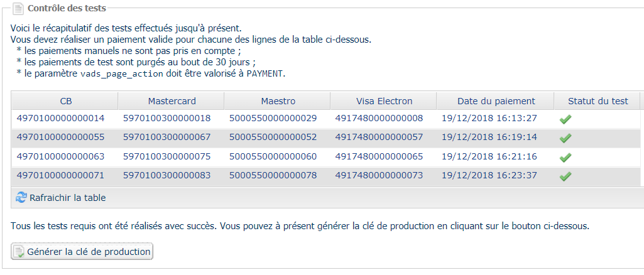Select Mastercard number 5970100300000067
The height and width of the screenshot is (275, 644).
tap(166, 137)
